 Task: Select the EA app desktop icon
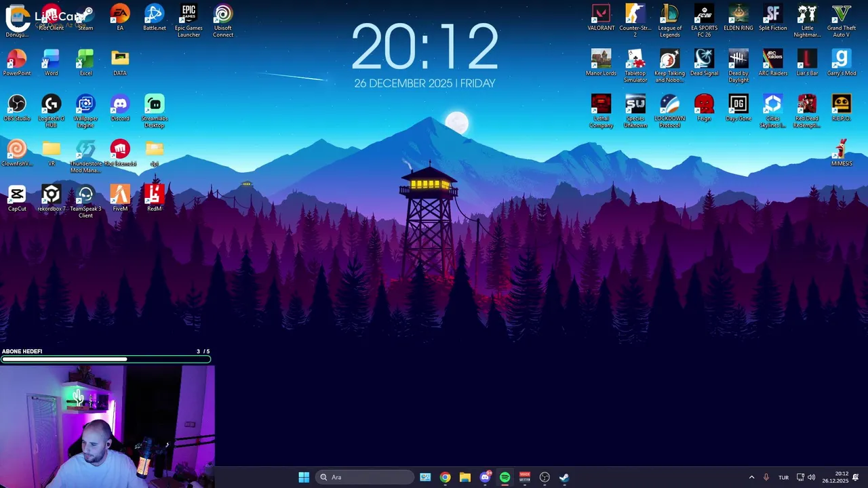coord(120,18)
